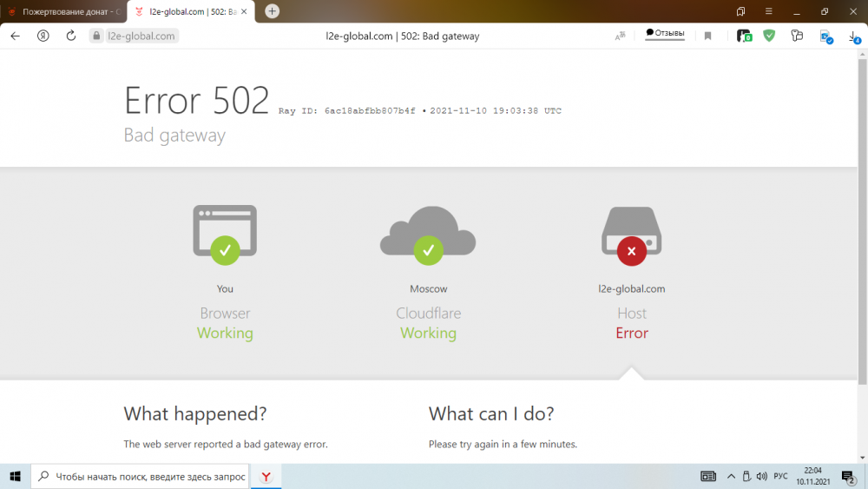Open the Yandex home button
This screenshot has height=489, width=868.
click(x=43, y=36)
